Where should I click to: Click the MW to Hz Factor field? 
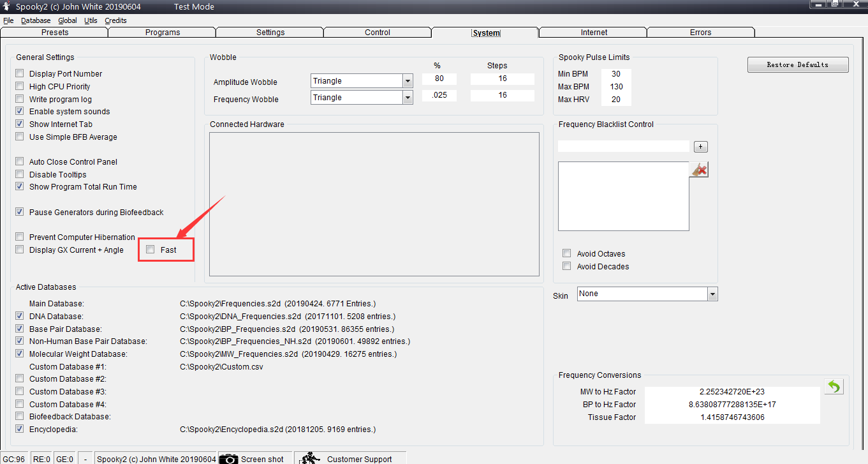coord(732,391)
